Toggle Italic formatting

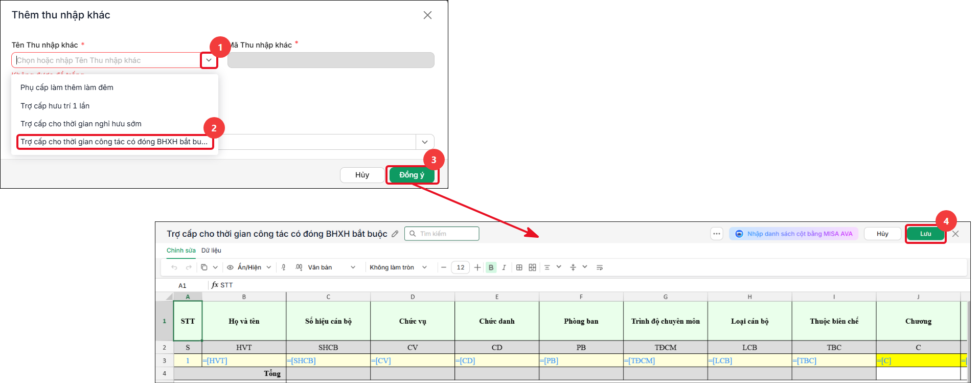[x=504, y=267]
